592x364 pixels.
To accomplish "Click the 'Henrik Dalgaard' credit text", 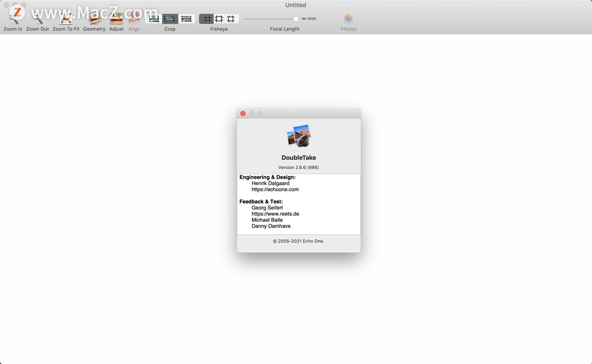I will (270, 183).
